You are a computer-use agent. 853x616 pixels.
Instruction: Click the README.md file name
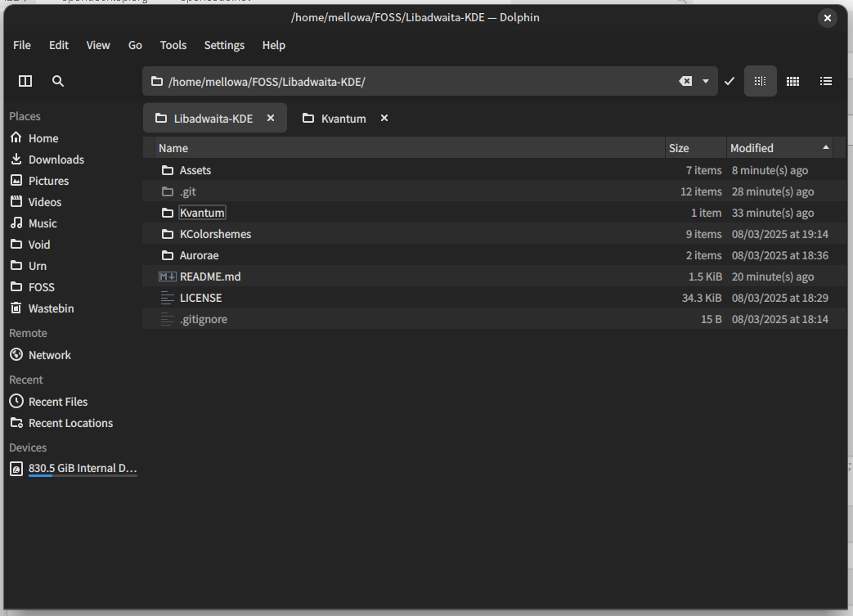[210, 277]
